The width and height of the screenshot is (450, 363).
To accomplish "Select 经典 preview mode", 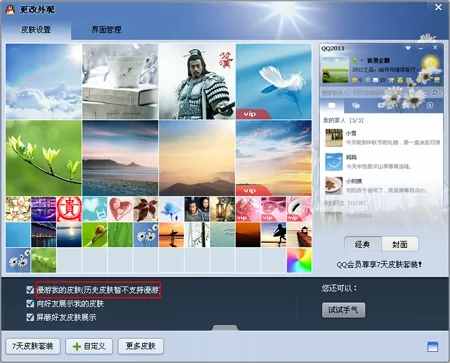I will point(363,244).
